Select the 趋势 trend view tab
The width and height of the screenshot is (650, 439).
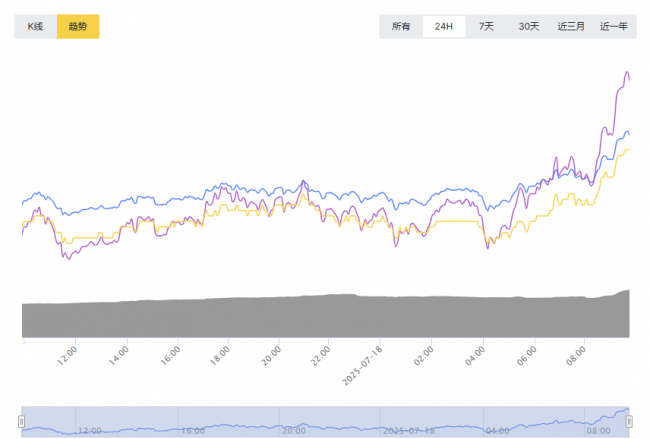(78, 27)
